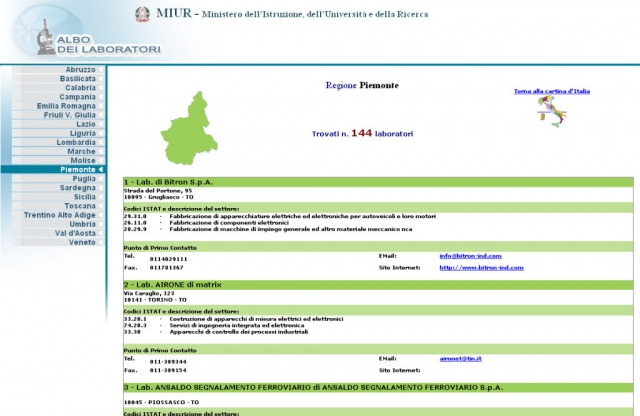Click the Italian Republic emblem icon

click(139, 14)
